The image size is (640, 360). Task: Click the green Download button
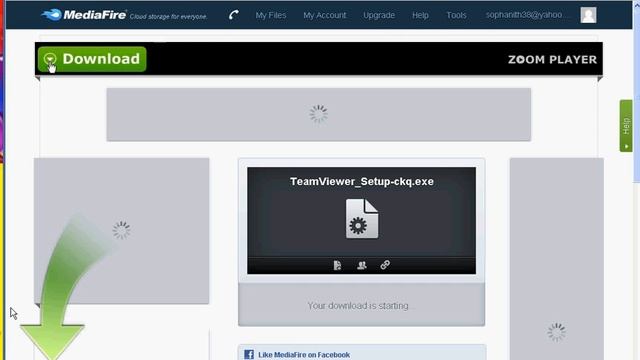(92, 59)
